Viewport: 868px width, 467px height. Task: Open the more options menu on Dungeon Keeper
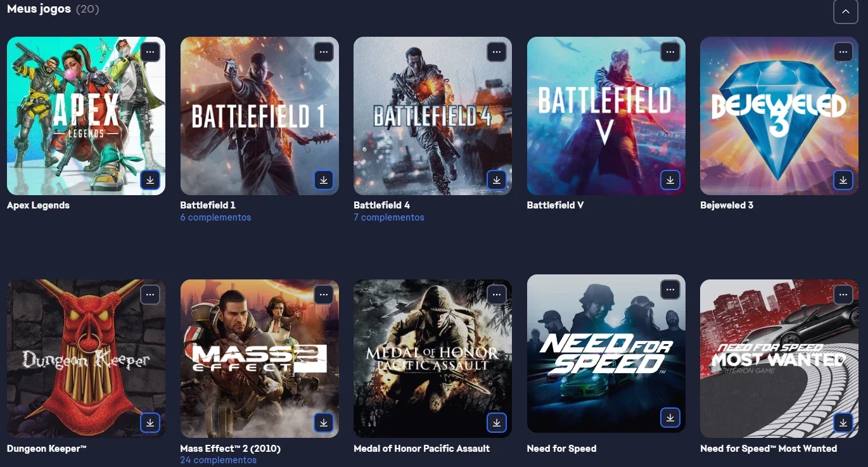(x=150, y=295)
